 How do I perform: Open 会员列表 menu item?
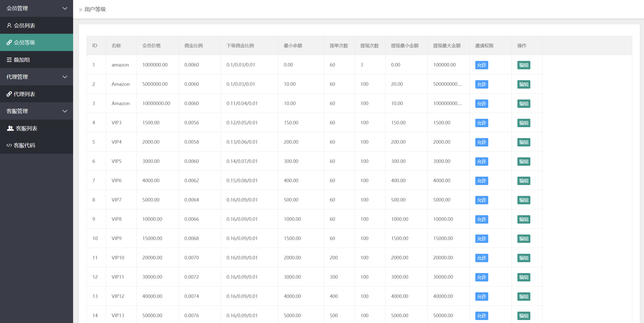pos(24,25)
